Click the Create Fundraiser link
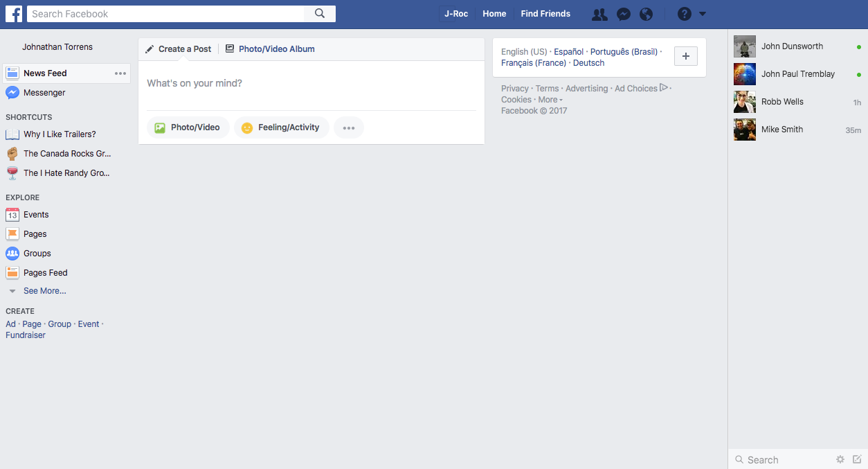The image size is (868, 469). pos(26,335)
